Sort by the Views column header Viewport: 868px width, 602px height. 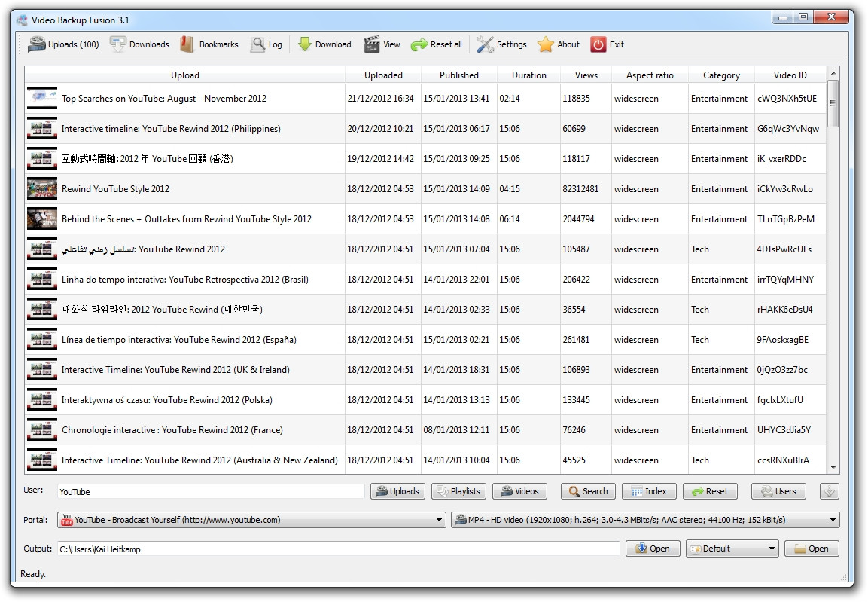pos(586,75)
